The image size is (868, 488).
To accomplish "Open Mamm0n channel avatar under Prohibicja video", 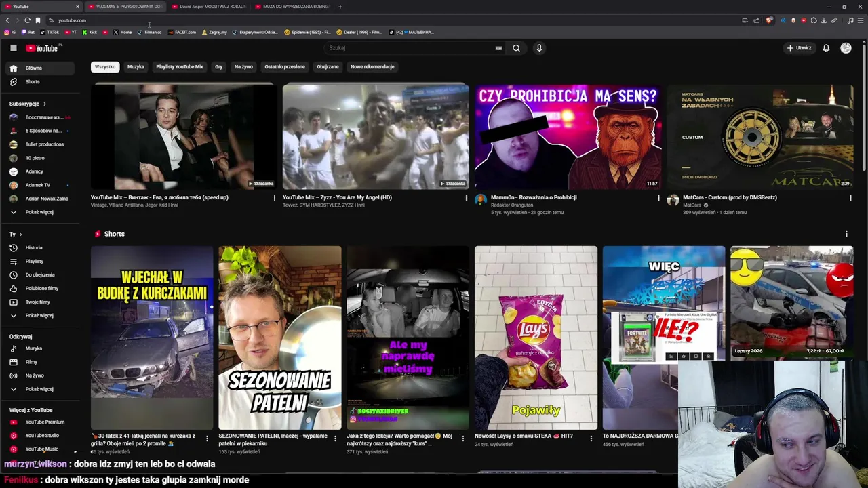I will 481,200.
